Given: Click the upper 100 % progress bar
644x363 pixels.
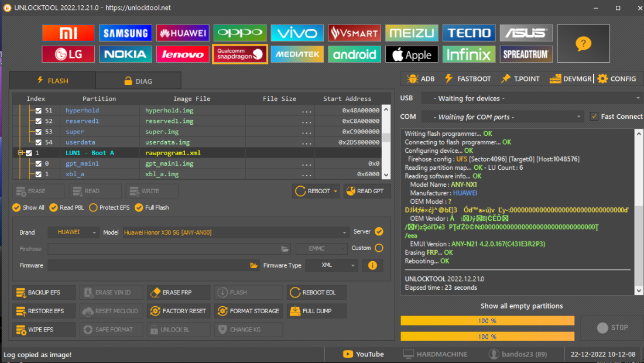Looking at the screenshot, I should pos(488,321).
